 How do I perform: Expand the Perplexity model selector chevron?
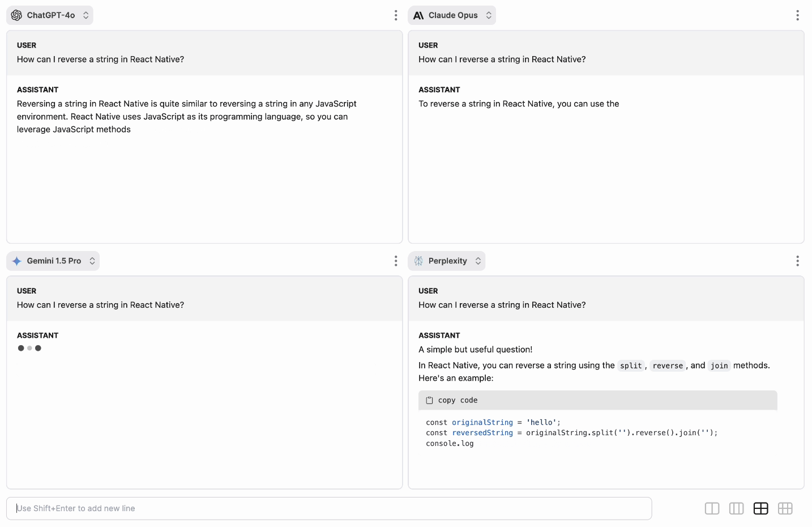click(478, 261)
